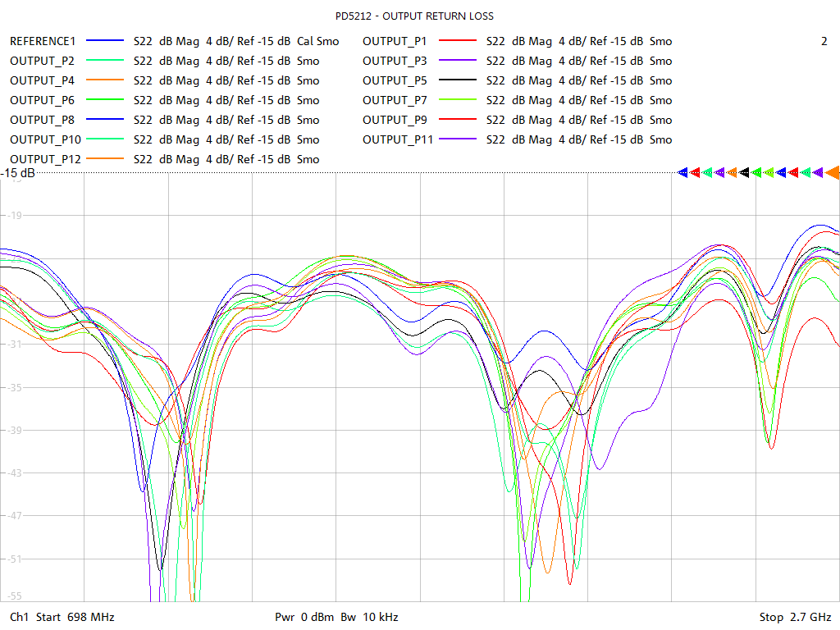840x630 pixels.
Task: Click the '-15 dB' reference level label
Action: (x=18, y=173)
